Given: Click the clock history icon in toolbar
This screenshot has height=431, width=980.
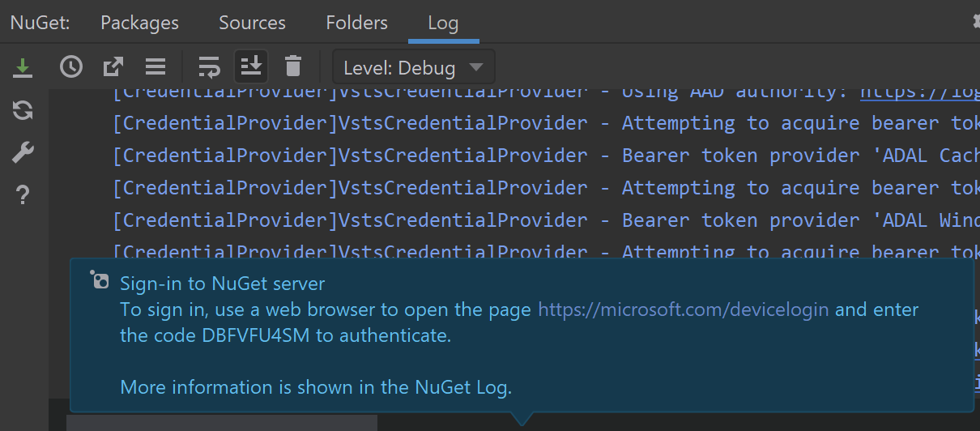Looking at the screenshot, I should click(x=71, y=67).
